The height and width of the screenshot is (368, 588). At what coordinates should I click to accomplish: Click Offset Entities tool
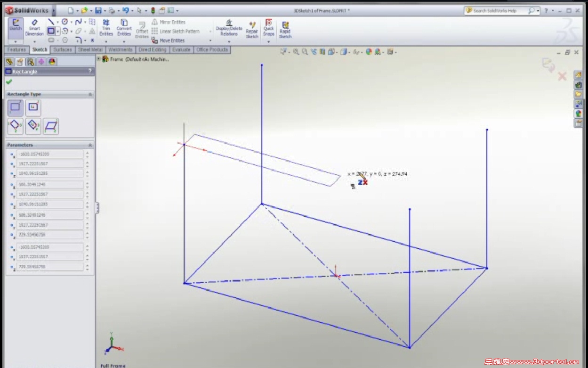142,30
